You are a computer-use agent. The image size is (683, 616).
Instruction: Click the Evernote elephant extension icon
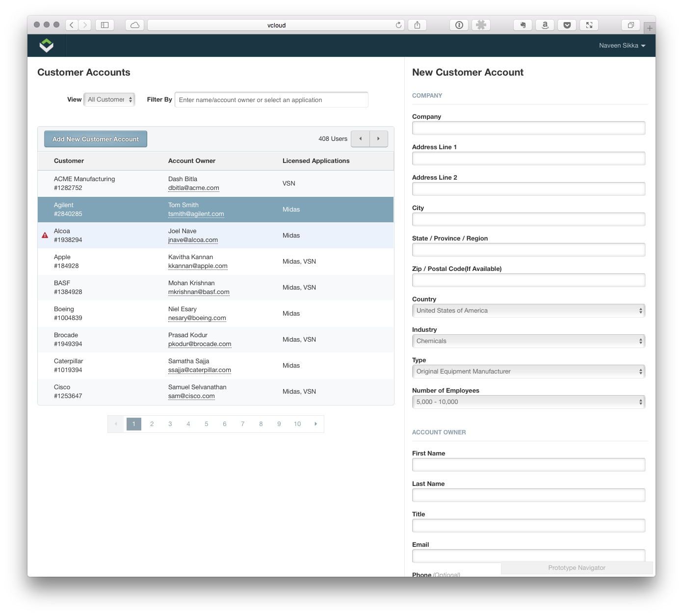pyautogui.click(x=523, y=25)
